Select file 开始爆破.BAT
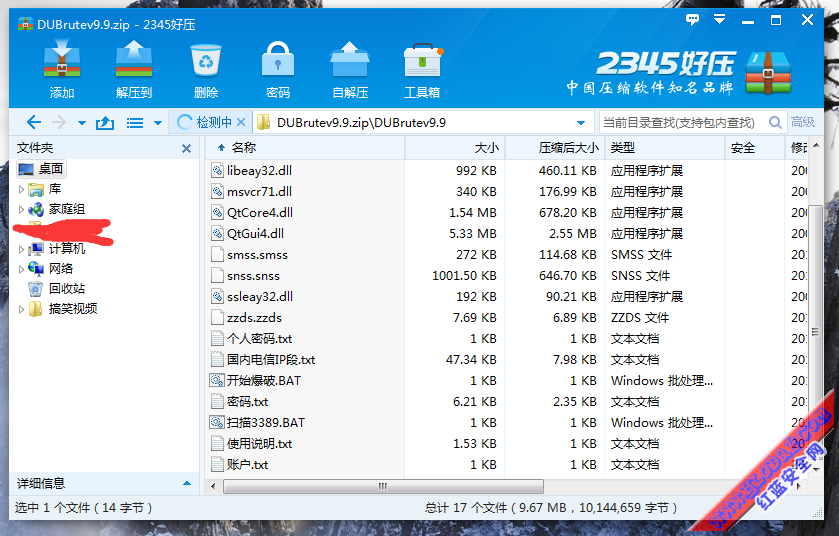The image size is (839, 536). pyautogui.click(x=264, y=381)
